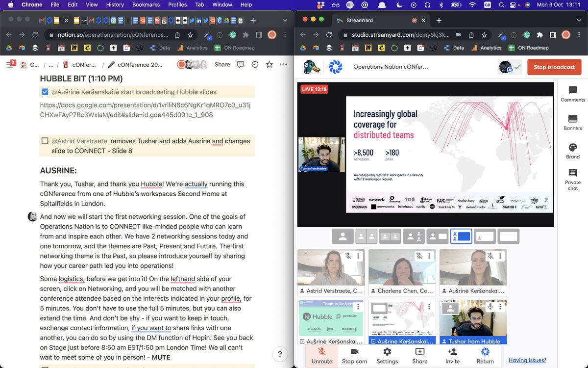Viewport: 588px width, 368px height.
Task: Select the person beside small screen layout
Action: coord(437,237)
